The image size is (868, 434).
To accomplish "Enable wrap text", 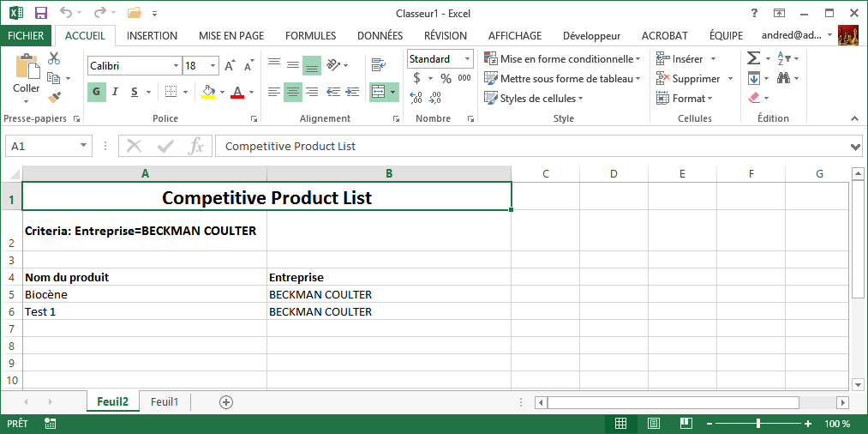I will pos(379,65).
